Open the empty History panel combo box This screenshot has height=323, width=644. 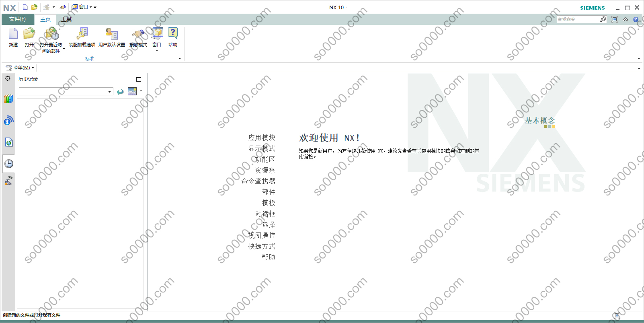point(66,91)
